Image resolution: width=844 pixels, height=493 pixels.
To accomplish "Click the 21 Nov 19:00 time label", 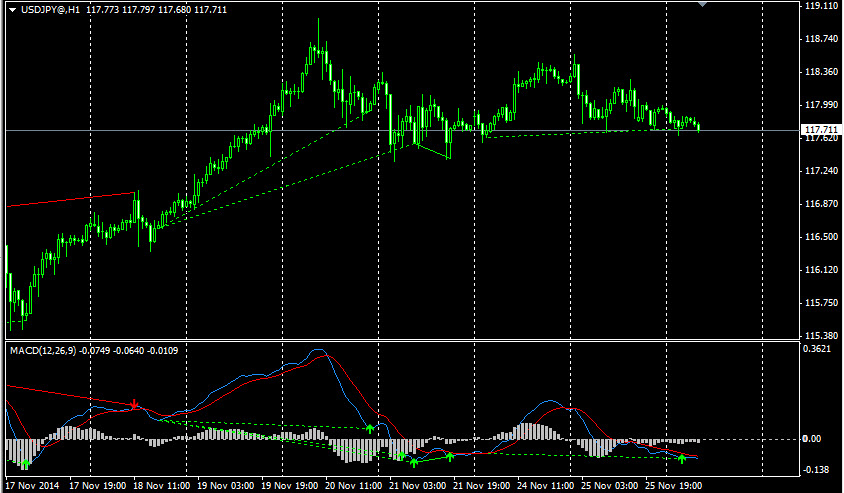I will click(x=482, y=485).
